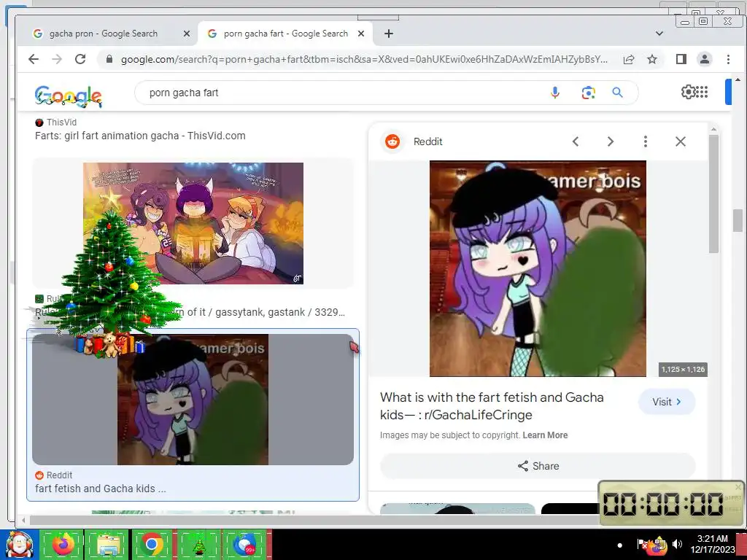The height and width of the screenshot is (560, 747).
Task: Close the 00:00:00 timer widget
Action: tap(738, 487)
